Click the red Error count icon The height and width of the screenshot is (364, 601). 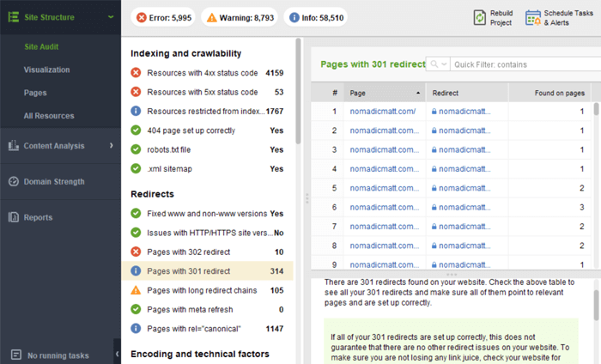pyautogui.click(x=142, y=18)
